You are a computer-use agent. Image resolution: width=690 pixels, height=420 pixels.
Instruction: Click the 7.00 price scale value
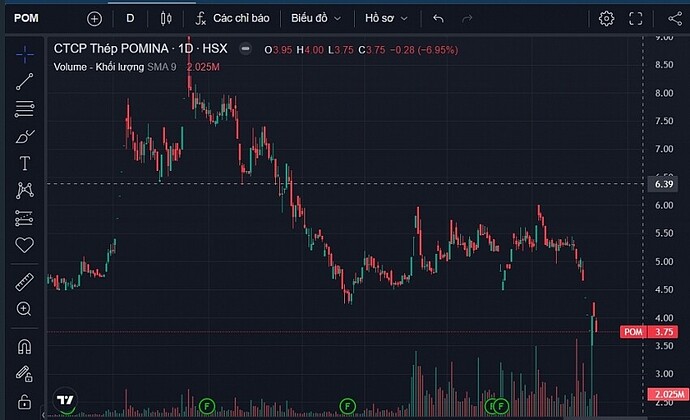pyautogui.click(x=664, y=149)
